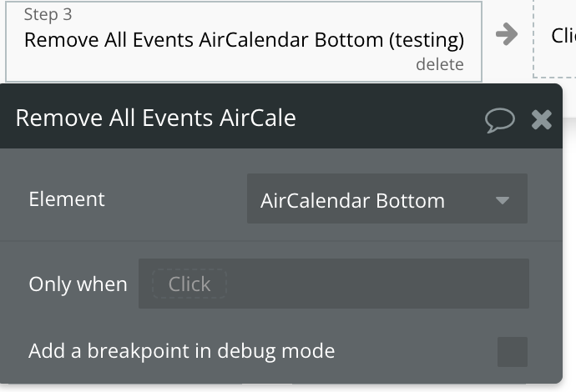Viewport: 576px width, 392px height.
Task: Click the caret arrow in the Element dropdown
Action: point(503,200)
